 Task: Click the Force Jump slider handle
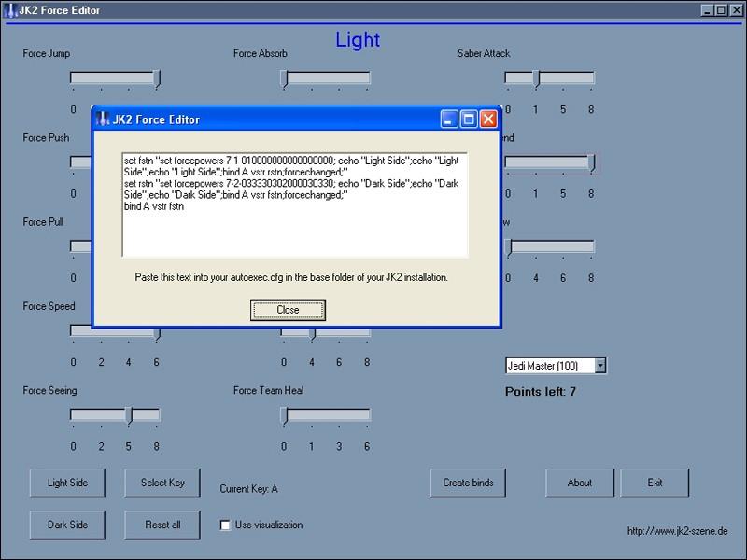(x=157, y=77)
